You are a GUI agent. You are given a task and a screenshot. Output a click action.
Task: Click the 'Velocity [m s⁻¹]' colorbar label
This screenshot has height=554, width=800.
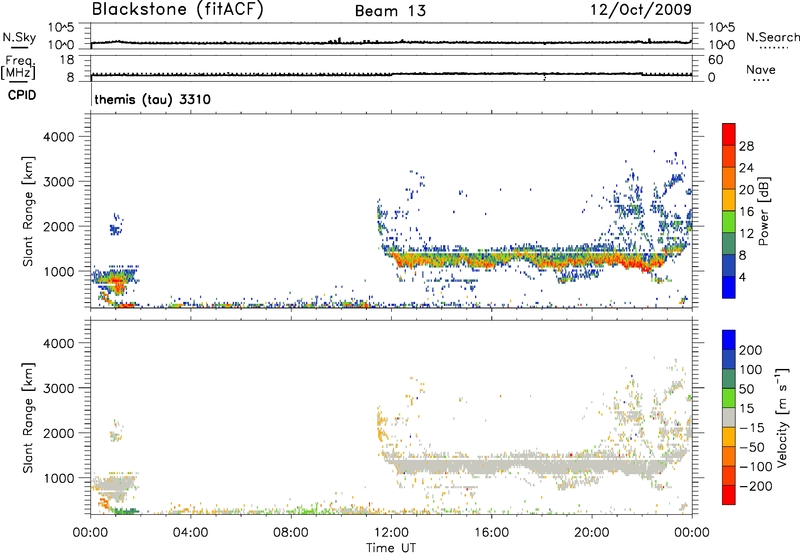[x=782, y=417]
